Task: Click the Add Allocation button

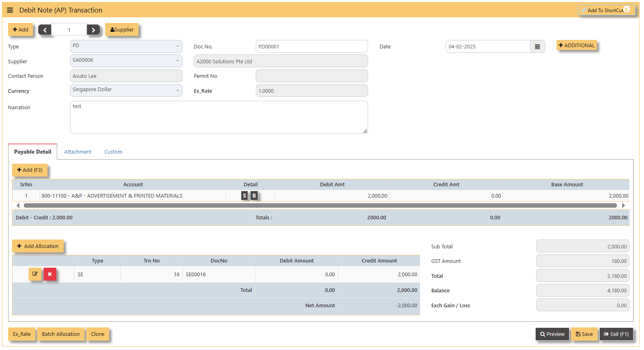Action: coord(38,246)
